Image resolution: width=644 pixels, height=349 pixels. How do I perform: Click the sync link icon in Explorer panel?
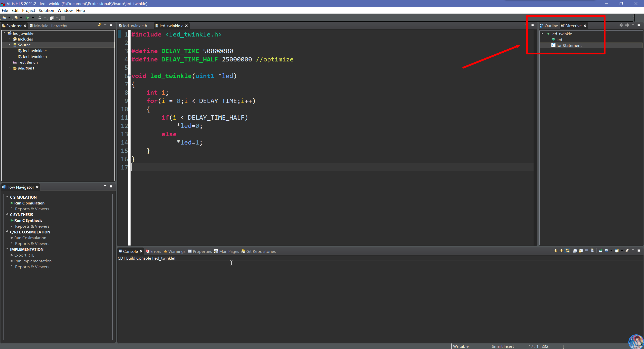[x=99, y=25]
